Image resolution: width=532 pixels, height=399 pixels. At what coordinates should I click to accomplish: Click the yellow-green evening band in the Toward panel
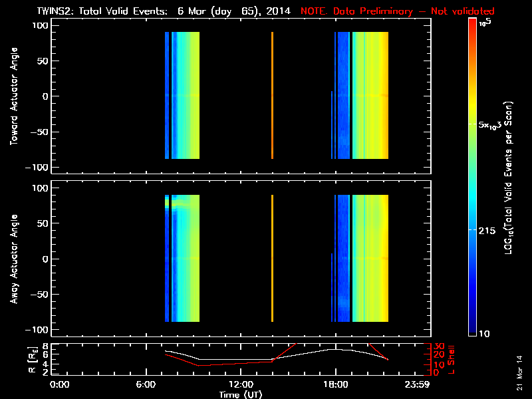tap(371, 95)
